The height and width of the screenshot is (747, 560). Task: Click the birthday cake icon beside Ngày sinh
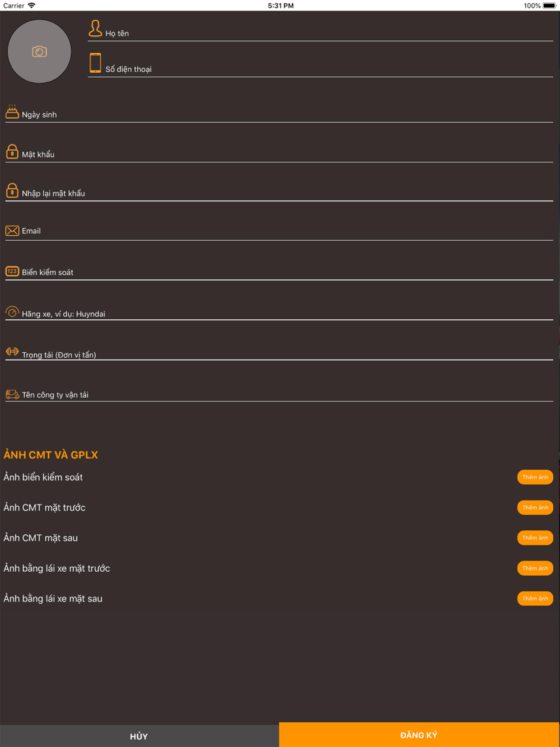click(x=12, y=112)
